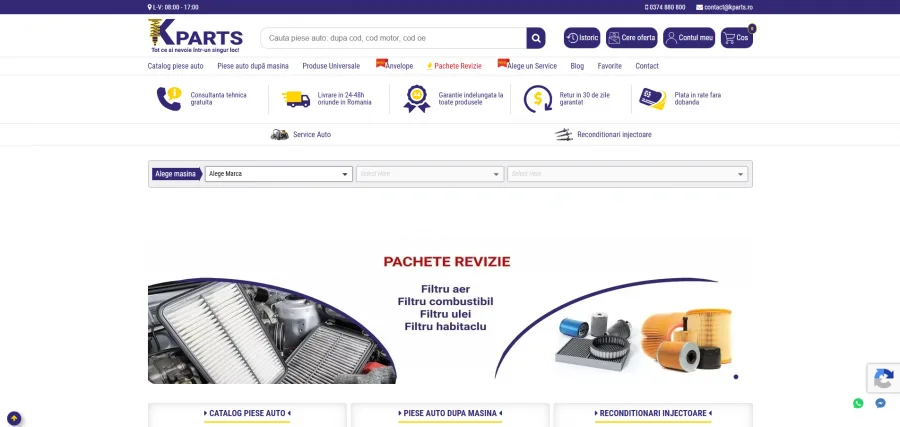Screen dimensions: 900x427
Task: Click the Pachete Revizie banner
Action: [x=450, y=313]
